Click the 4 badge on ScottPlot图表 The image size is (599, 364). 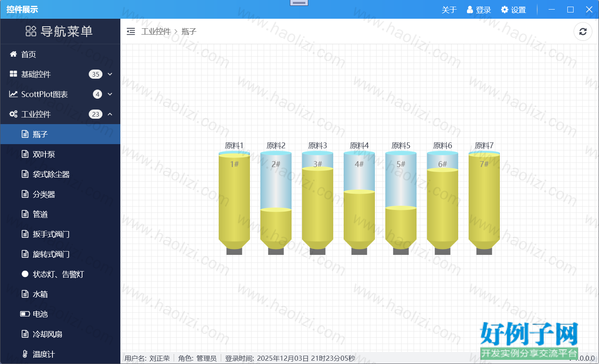pos(97,94)
